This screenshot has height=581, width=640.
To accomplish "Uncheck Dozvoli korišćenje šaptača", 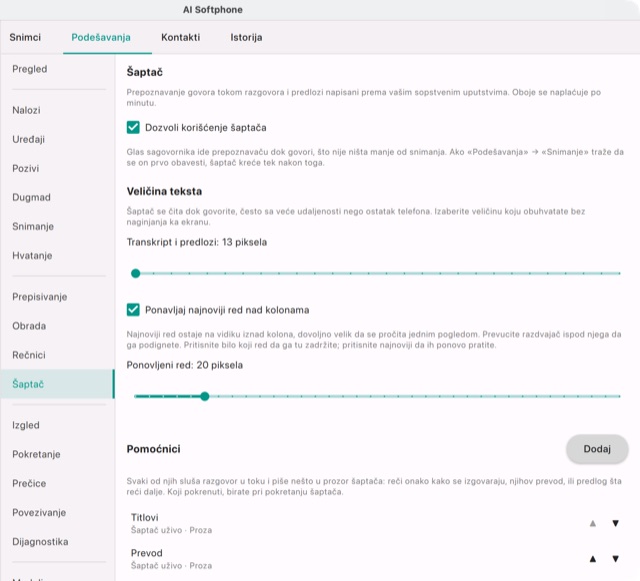I will 133,127.
